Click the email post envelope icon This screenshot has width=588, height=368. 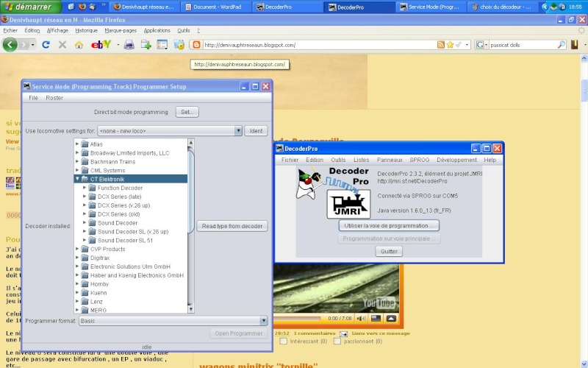343,333
